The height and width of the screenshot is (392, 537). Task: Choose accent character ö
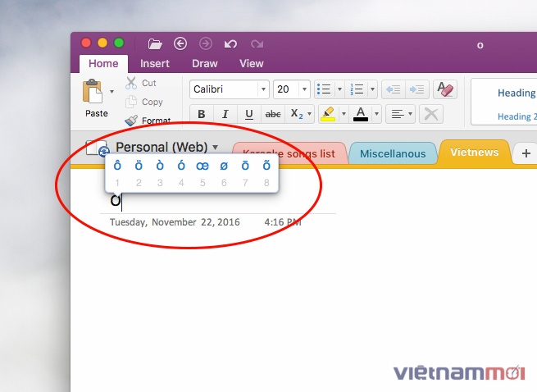tap(139, 166)
